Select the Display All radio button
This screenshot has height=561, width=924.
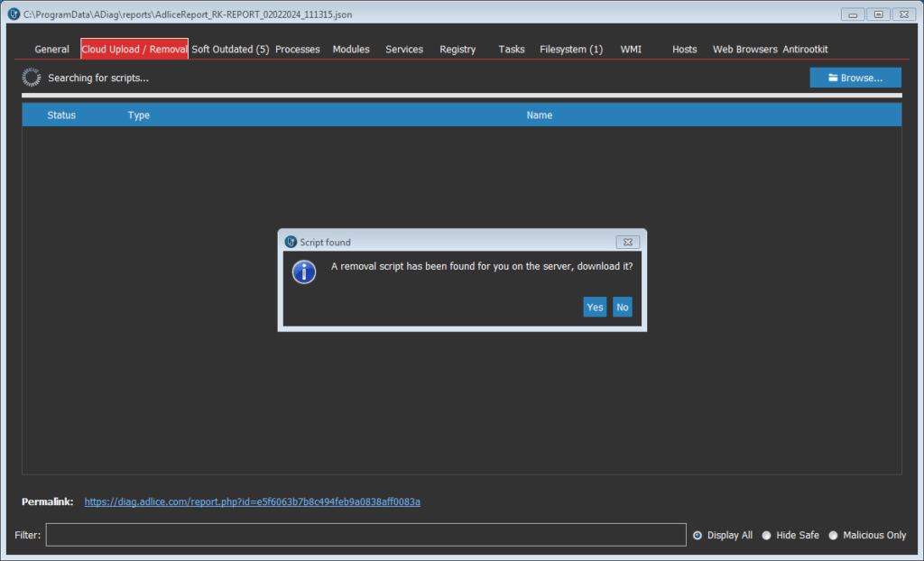[698, 535]
